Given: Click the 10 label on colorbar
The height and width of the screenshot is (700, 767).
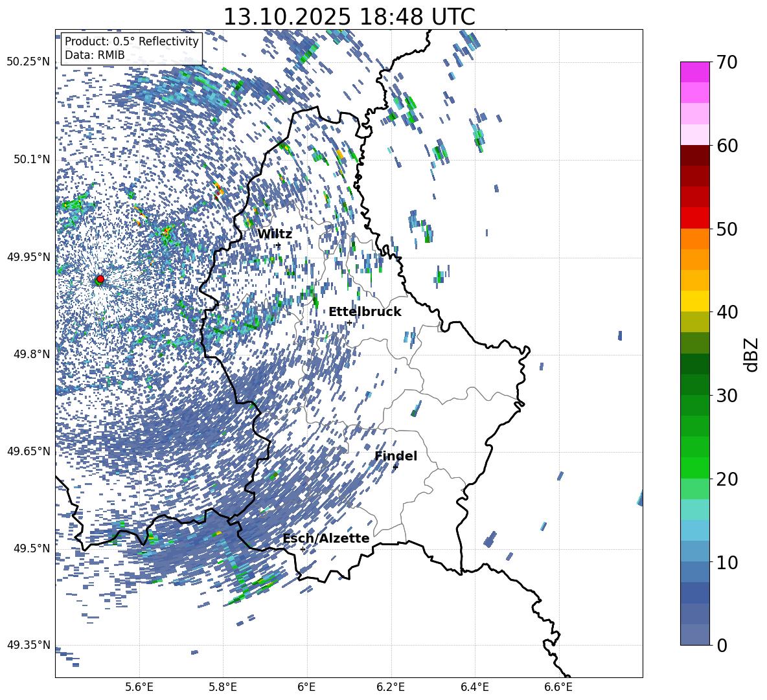Looking at the screenshot, I should tap(726, 562).
